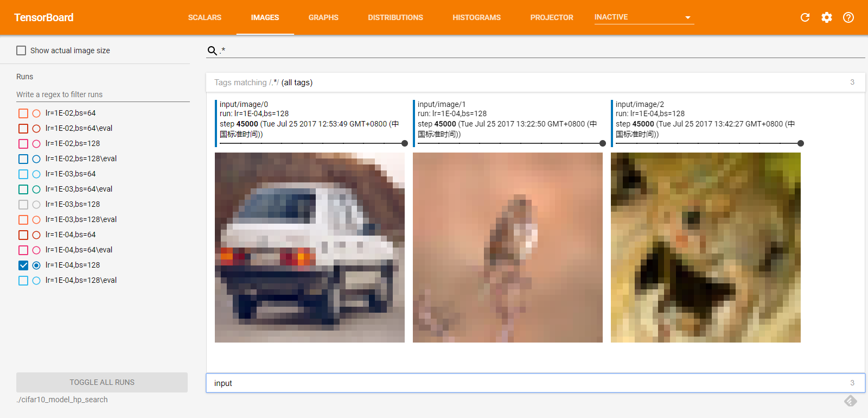Open the help question mark icon
The width and height of the screenshot is (868, 418).
pos(848,17)
